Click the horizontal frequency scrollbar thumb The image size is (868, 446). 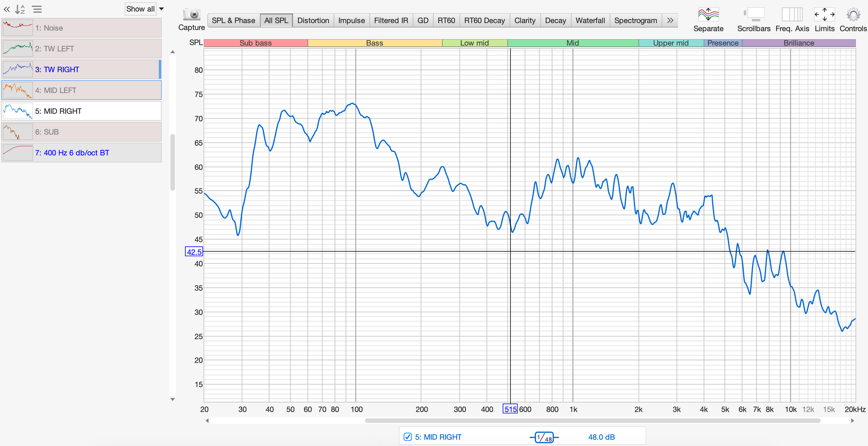click(x=592, y=420)
